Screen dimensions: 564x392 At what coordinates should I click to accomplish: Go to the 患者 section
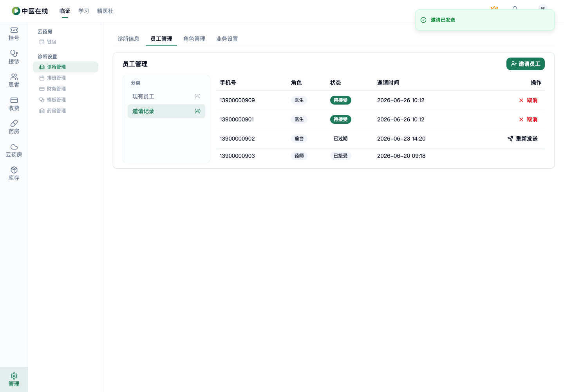[14, 81]
